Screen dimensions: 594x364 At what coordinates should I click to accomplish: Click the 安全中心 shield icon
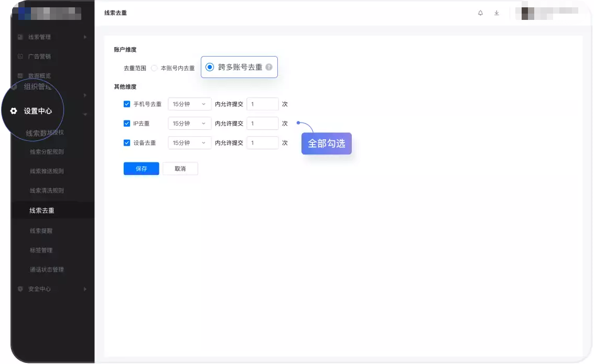coord(20,289)
